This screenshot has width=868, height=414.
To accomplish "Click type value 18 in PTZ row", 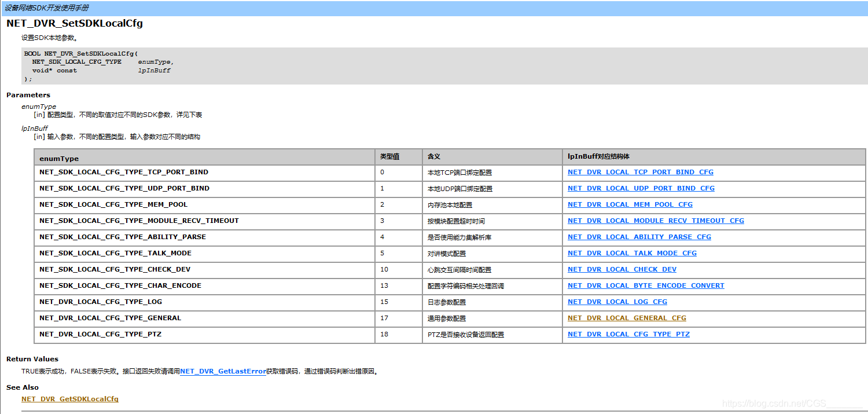I will 384,334.
